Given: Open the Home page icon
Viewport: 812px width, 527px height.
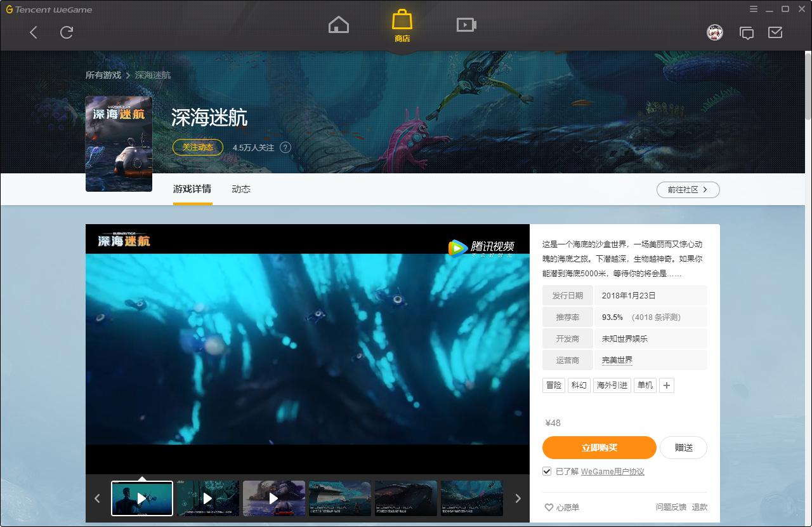Looking at the screenshot, I should pos(339,25).
